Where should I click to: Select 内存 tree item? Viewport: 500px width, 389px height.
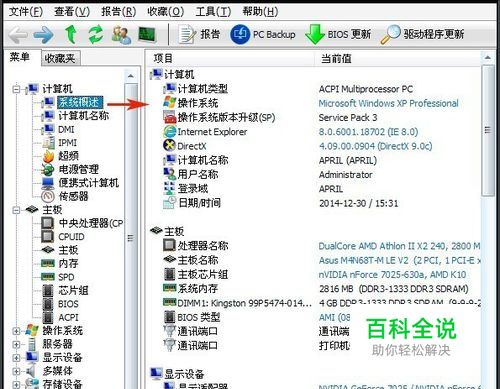68,264
